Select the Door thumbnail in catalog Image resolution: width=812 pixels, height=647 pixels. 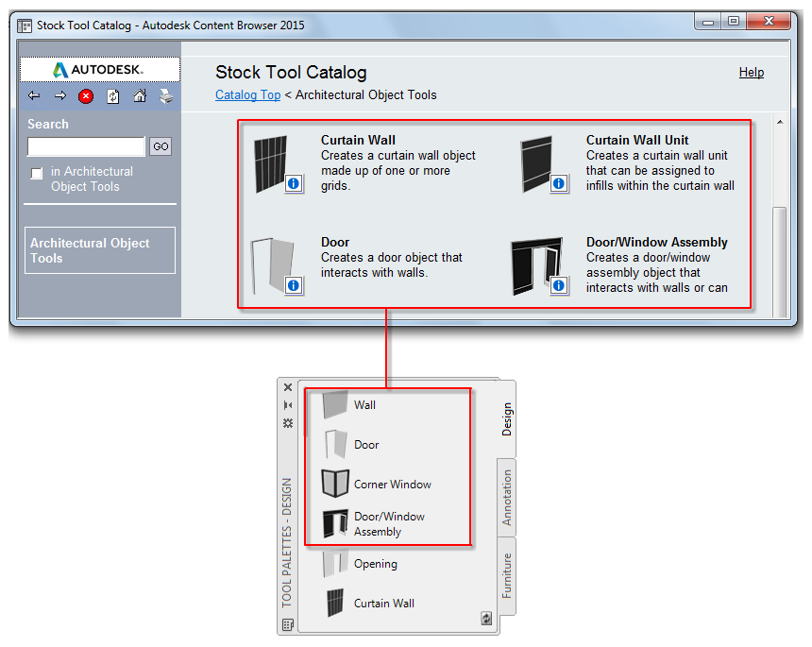pos(272,265)
